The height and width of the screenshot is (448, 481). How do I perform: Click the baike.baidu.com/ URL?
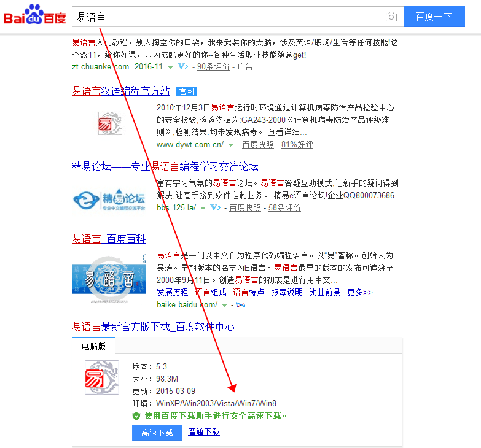[x=187, y=305]
